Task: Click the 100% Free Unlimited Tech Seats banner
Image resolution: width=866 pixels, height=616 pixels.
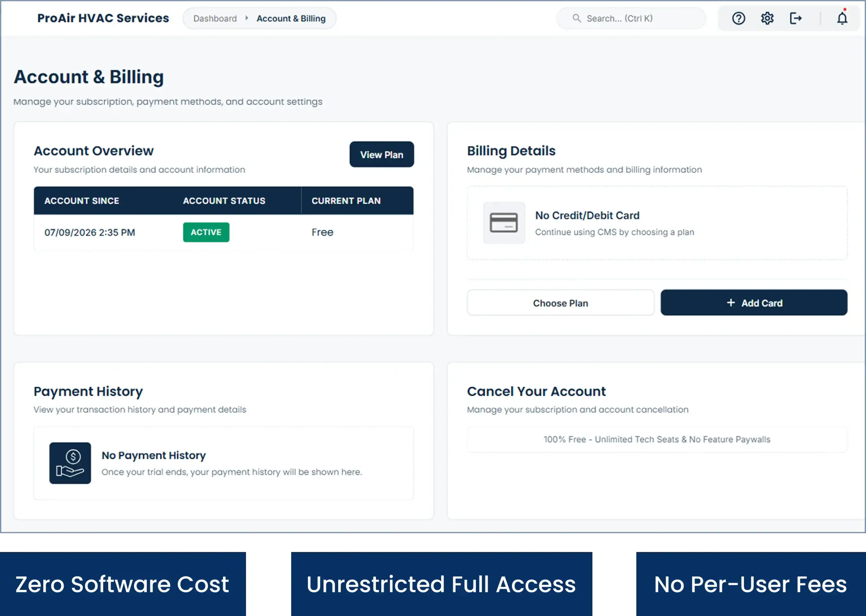Action: click(x=657, y=439)
